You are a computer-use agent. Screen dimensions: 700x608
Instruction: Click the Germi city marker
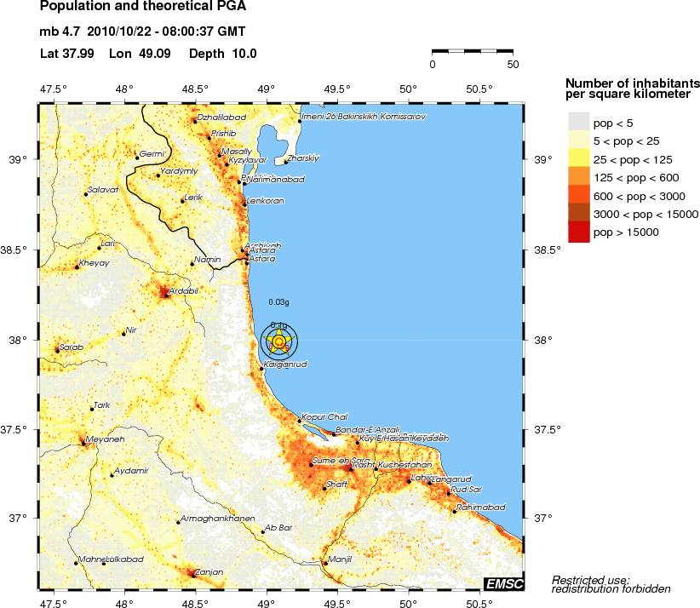point(137,158)
